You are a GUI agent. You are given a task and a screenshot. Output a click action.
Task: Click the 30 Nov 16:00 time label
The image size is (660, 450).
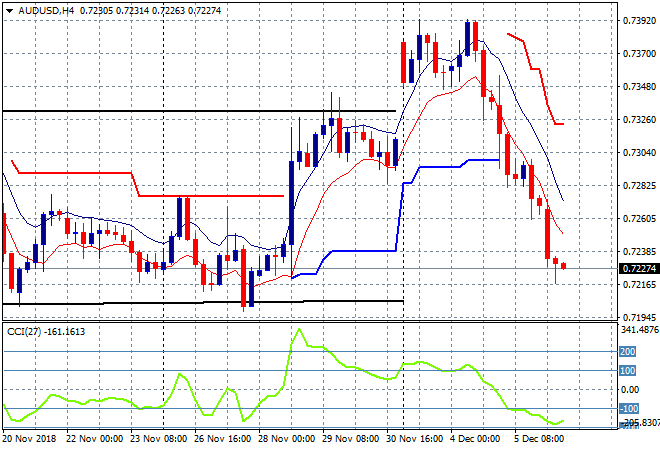point(415,439)
